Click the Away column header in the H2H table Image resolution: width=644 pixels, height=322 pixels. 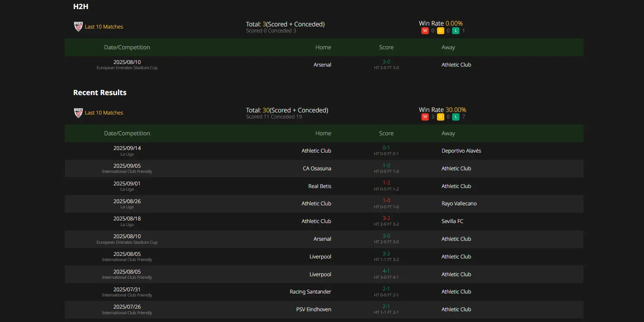(448, 48)
